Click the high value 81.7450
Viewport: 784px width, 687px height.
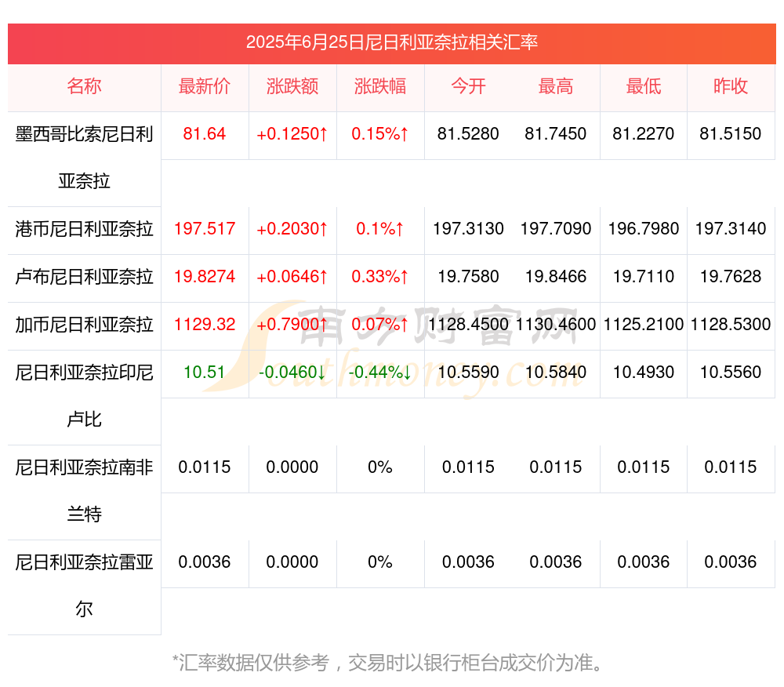tap(556, 134)
